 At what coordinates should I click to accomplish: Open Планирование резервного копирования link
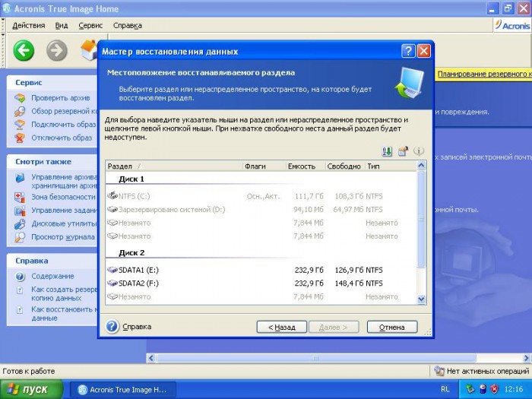click(485, 74)
